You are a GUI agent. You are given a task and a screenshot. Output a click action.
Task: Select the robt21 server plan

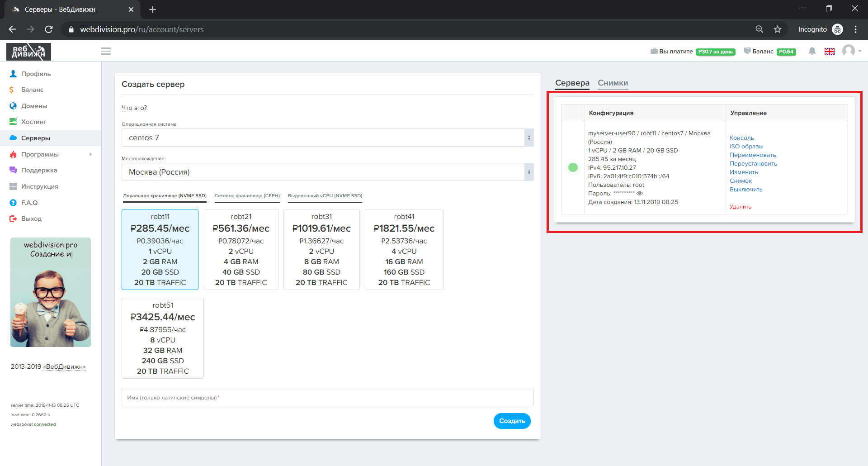241,249
